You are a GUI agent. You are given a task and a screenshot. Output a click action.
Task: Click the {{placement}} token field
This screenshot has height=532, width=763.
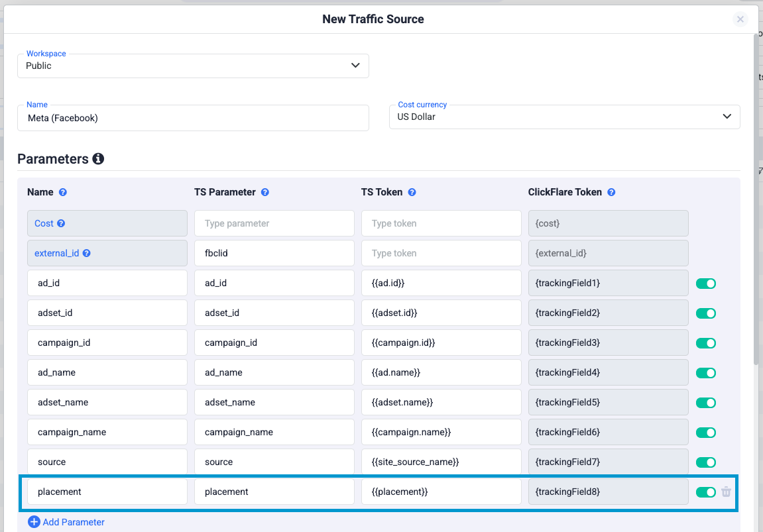[441, 492]
